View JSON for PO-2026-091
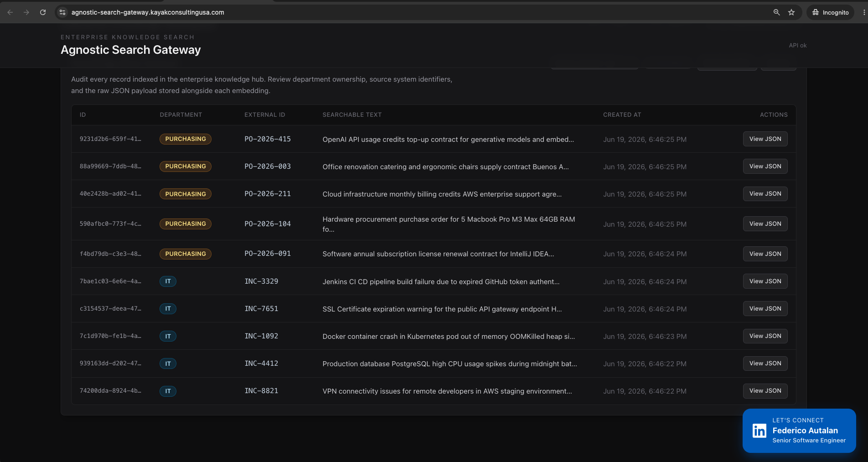This screenshot has width=868, height=462. (765, 254)
